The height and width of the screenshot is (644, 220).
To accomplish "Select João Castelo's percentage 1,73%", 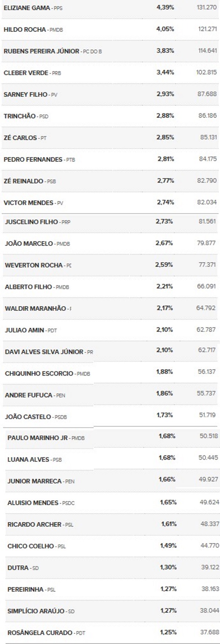I will click(x=165, y=415).
